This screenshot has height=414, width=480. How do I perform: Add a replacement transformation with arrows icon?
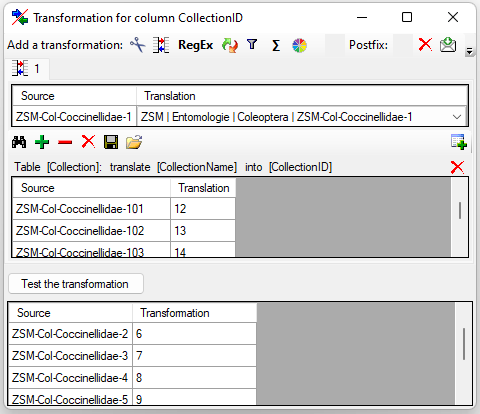230,45
